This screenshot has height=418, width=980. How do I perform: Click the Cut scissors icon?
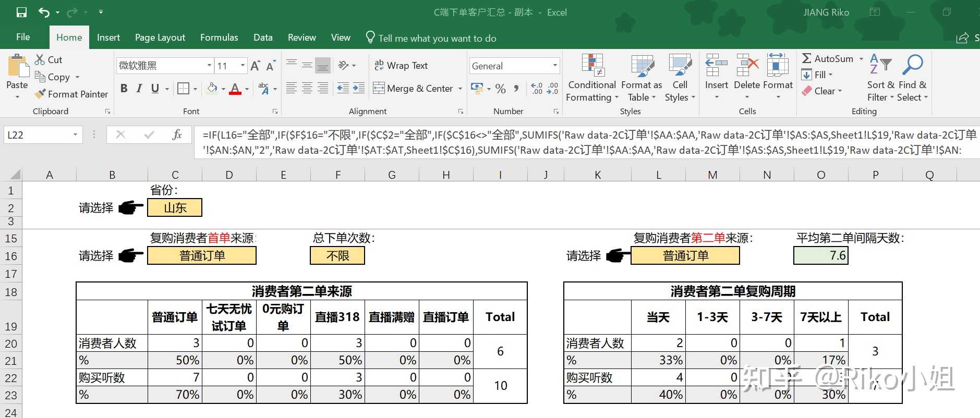click(40, 59)
